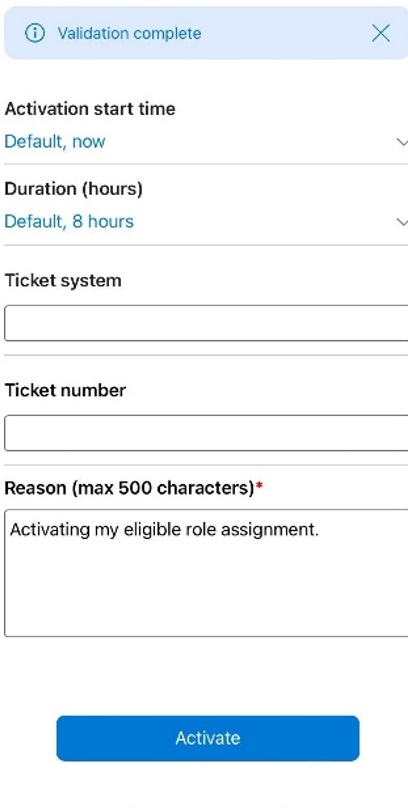Image resolution: width=408 pixels, height=808 pixels.
Task: Place cursor in 'Activating my eligible role assignment.' text
Action: (164, 529)
